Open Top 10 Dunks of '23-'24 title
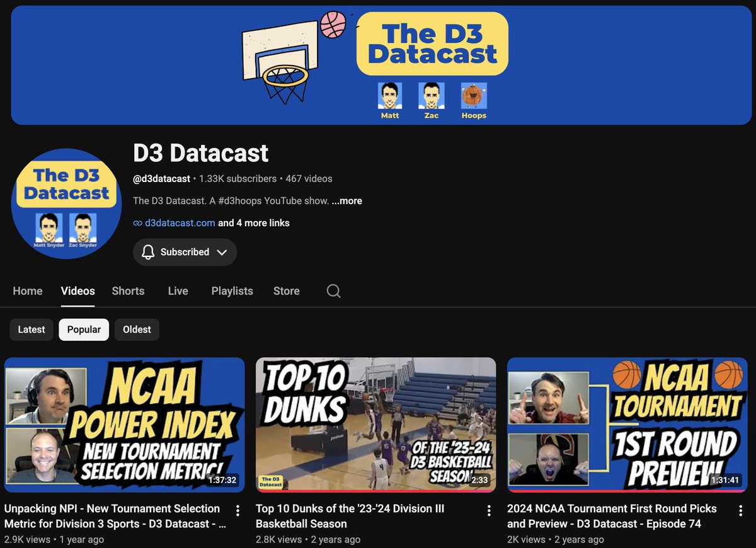The height and width of the screenshot is (548, 756). tap(350, 516)
